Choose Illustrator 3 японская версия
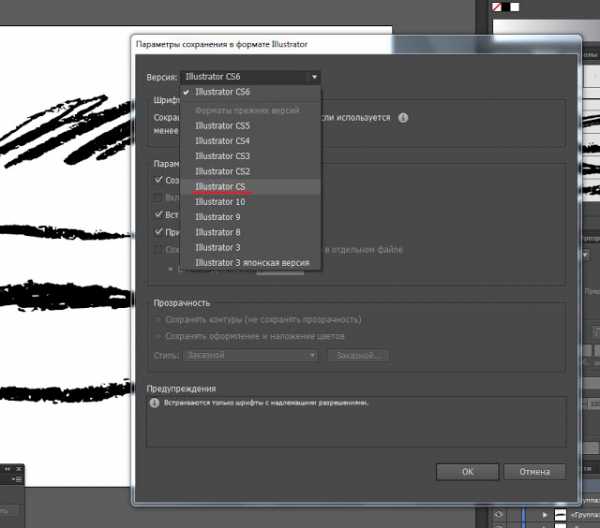 point(250,263)
